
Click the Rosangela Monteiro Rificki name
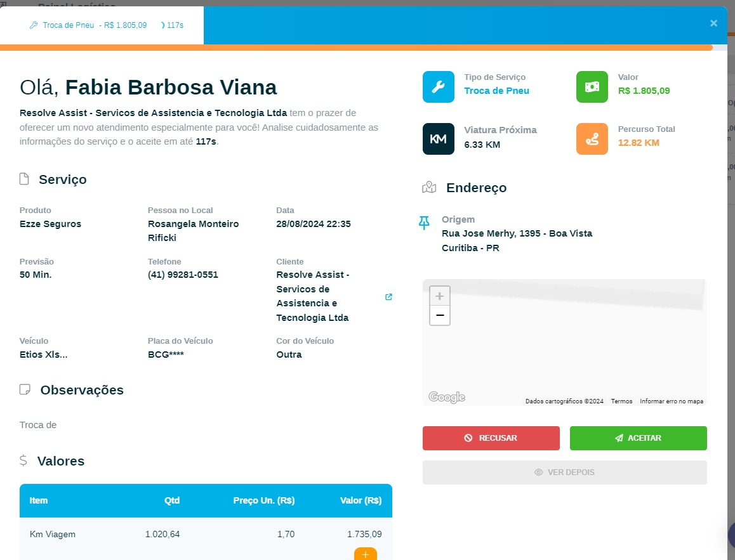click(193, 231)
